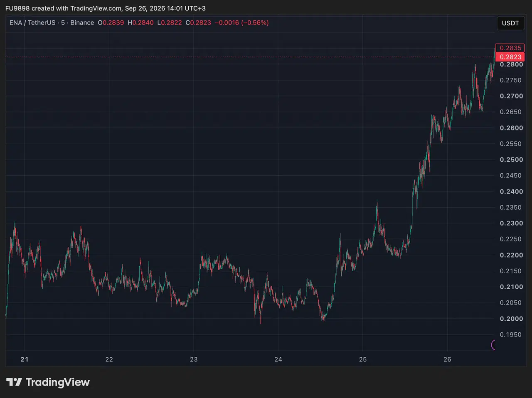This screenshot has height=398, width=532.
Task: Click the open price value O0.2839
Action: [111, 23]
